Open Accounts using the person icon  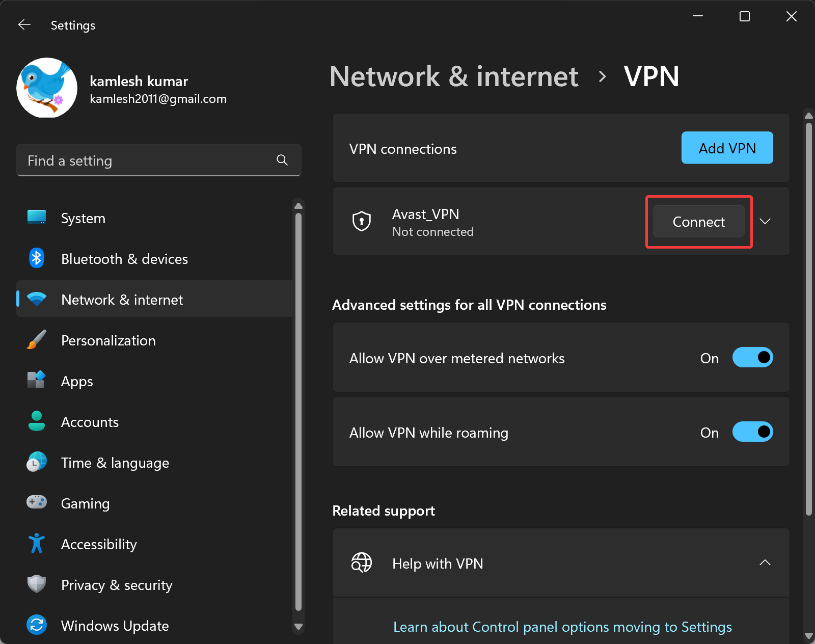pyautogui.click(x=36, y=421)
